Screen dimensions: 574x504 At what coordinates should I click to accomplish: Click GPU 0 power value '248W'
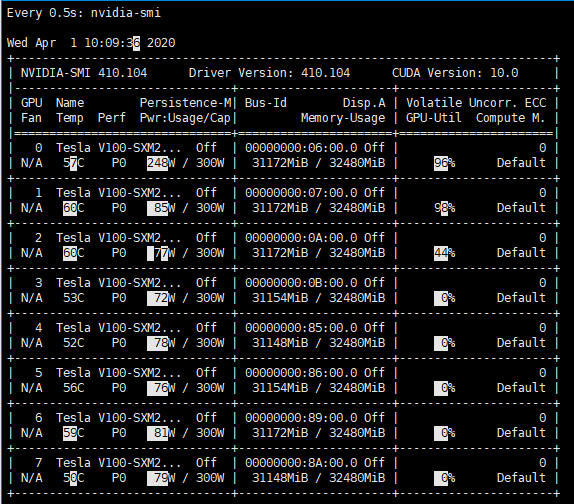pos(161,163)
